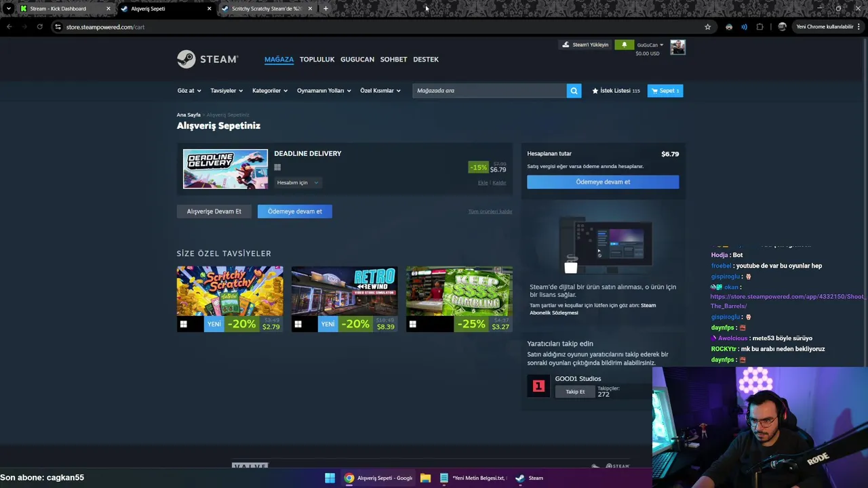Click Ödemeye devam et under Hesaplanan tutar
Viewport: 868px width, 488px height.
coord(603,182)
